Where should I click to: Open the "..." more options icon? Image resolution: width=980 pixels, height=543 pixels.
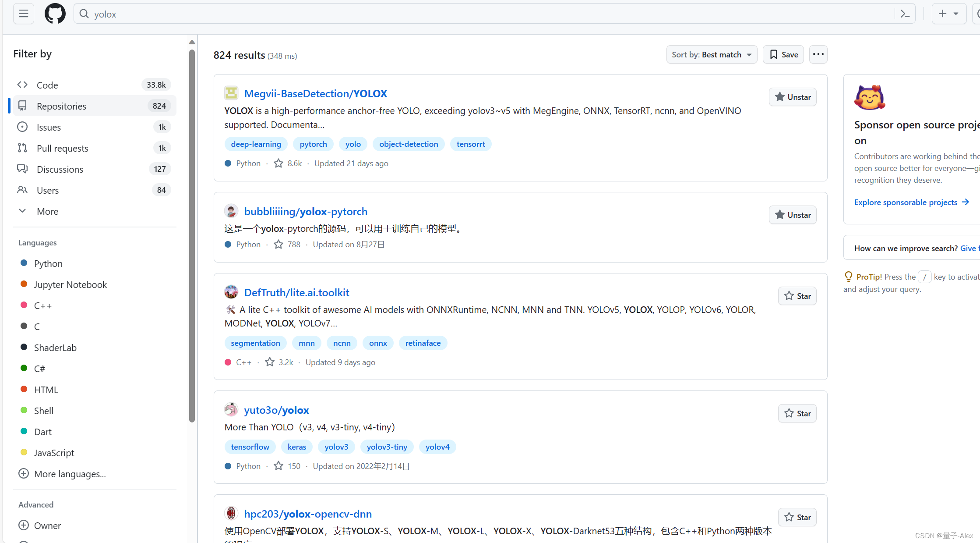(x=818, y=54)
